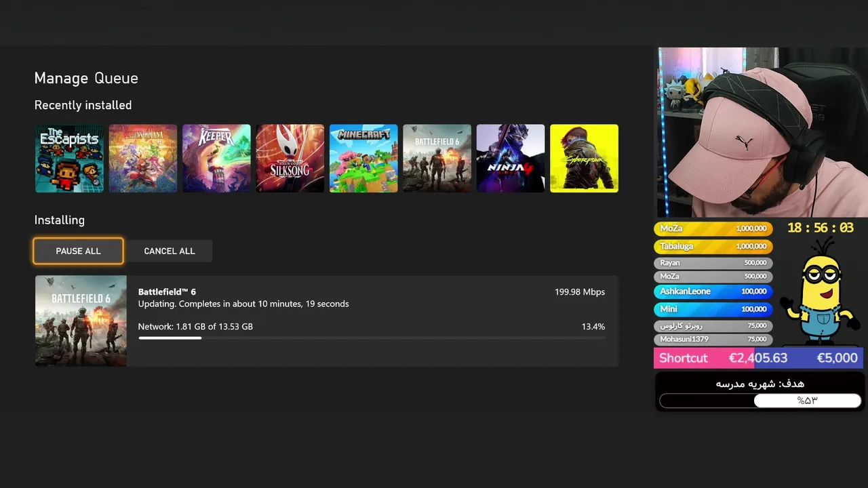
Task: Select Battlefield 6 cover art in Installing queue
Action: 81,321
